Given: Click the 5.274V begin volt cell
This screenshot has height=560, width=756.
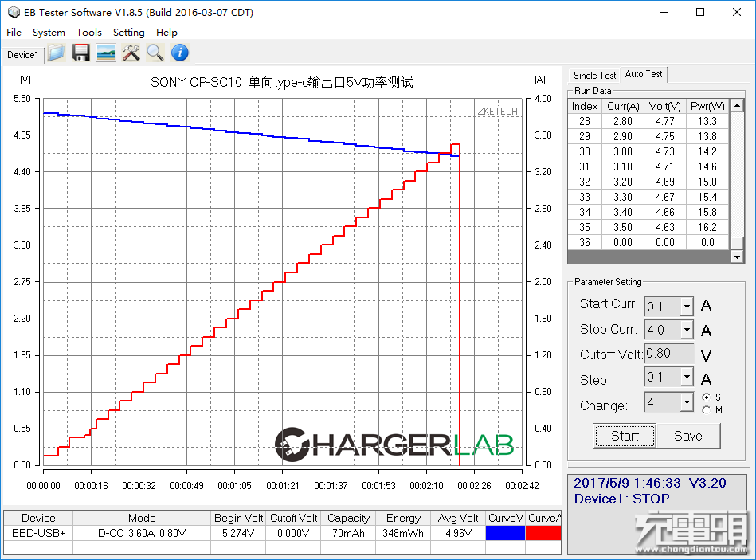Looking at the screenshot, I should [239, 533].
